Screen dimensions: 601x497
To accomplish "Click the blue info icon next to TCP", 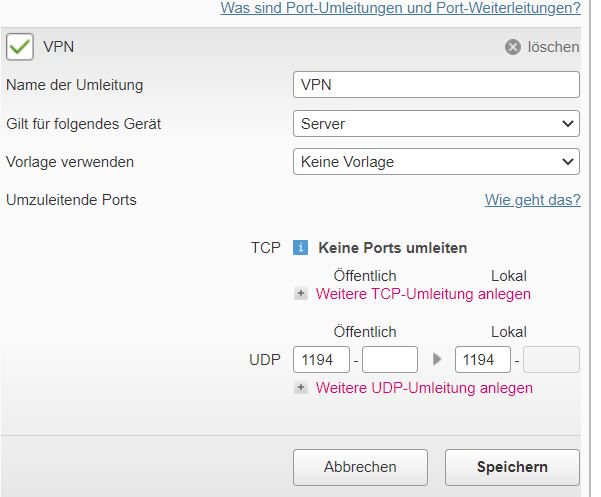I will (300, 248).
